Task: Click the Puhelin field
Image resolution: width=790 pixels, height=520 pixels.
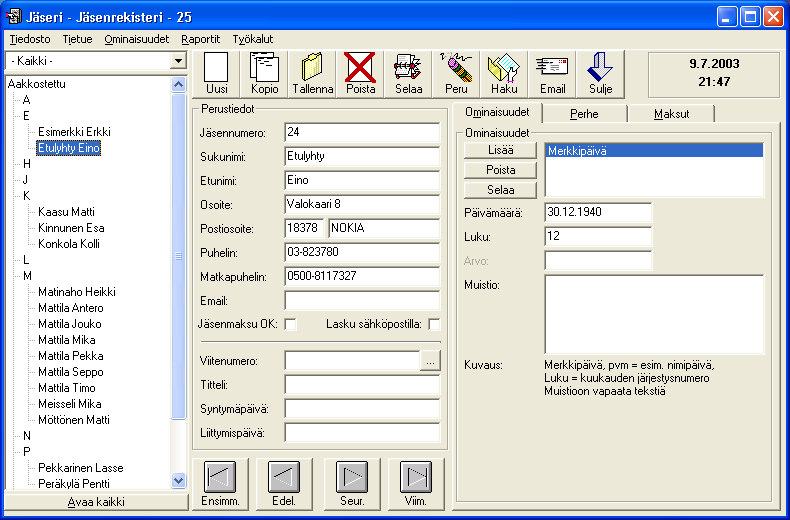Action: click(362, 252)
